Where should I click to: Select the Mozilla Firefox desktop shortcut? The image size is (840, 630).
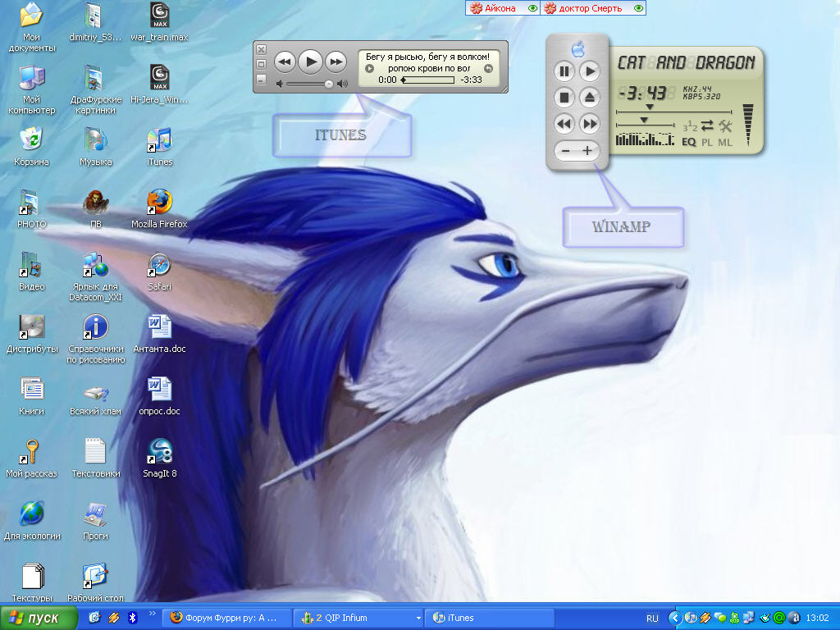(159, 208)
